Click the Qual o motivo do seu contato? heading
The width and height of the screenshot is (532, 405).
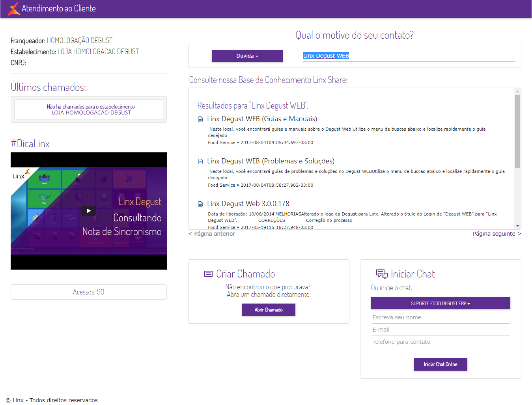tap(355, 35)
